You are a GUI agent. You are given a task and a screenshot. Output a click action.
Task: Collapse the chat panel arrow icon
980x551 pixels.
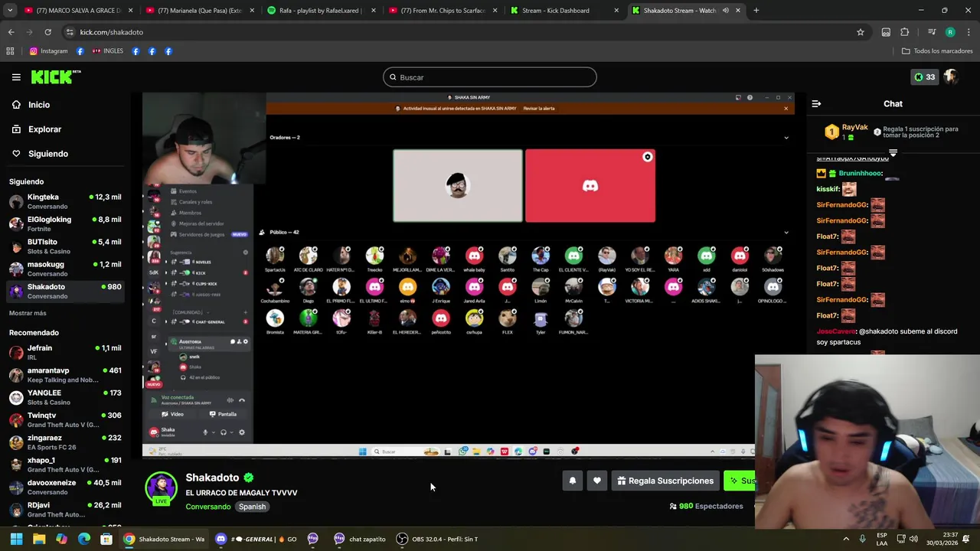click(x=816, y=103)
